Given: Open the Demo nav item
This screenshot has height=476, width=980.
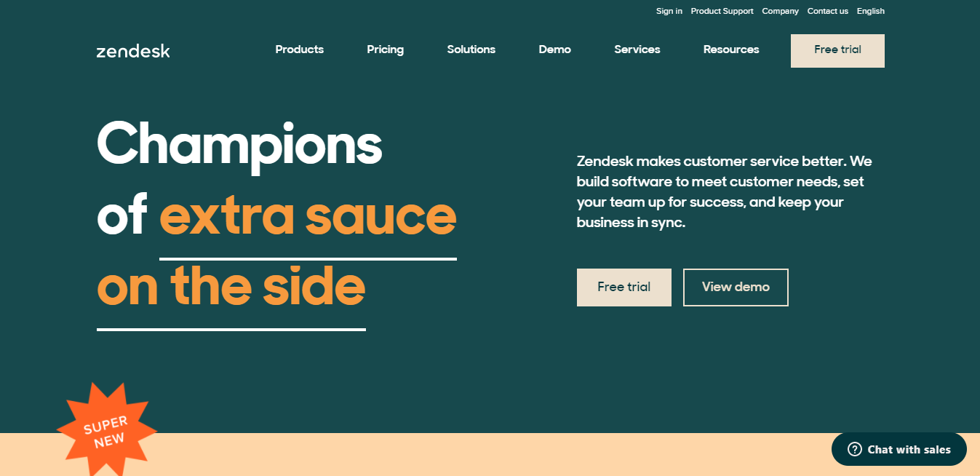Looking at the screenshot, I should 555,49.
